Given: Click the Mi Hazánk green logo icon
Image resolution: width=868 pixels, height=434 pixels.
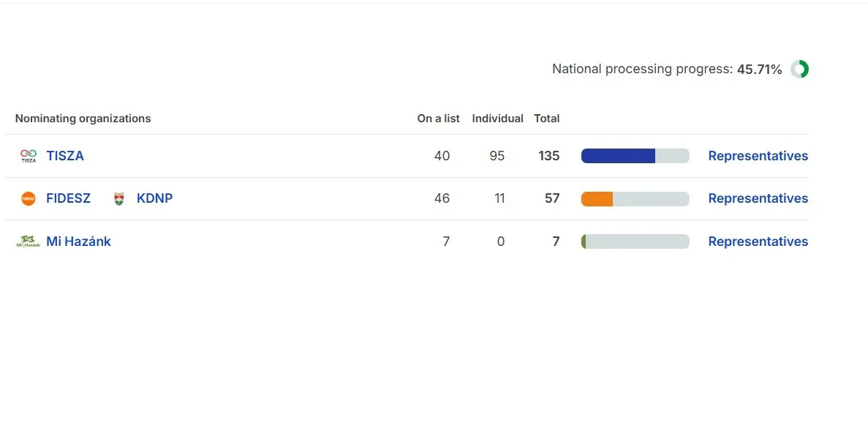Looking at the screenshot, I should (29, 242).
